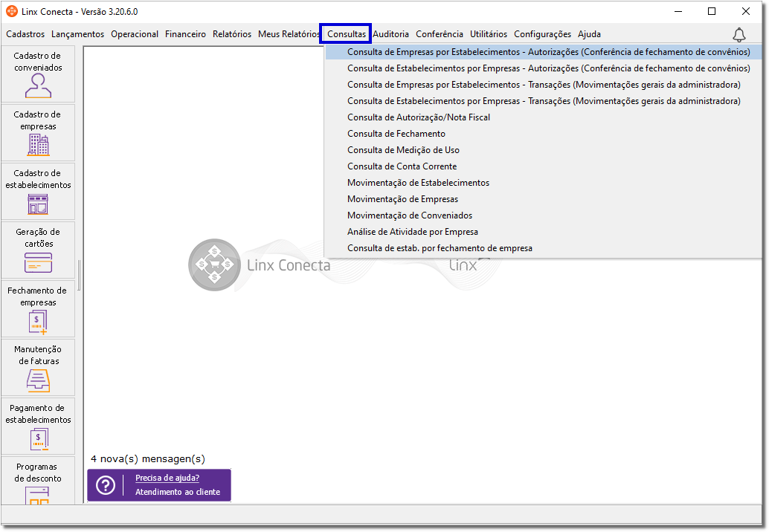Open the Conferência menu
769x532 pixels.
tap(440, 34)
